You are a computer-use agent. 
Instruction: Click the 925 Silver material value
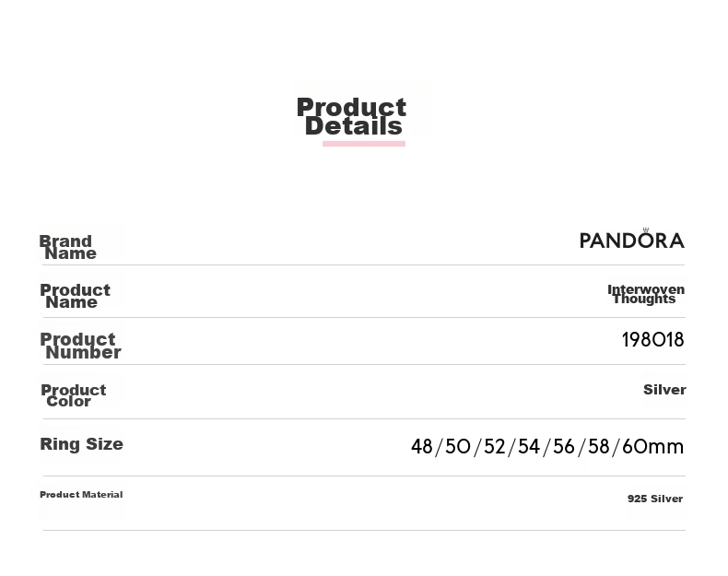[x=655, y=499]
